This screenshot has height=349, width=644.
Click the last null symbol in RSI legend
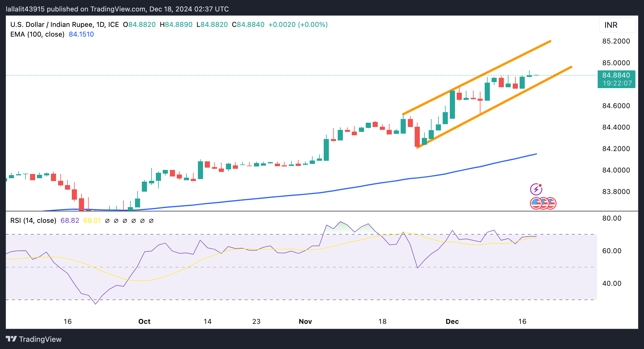coord(151,221)
